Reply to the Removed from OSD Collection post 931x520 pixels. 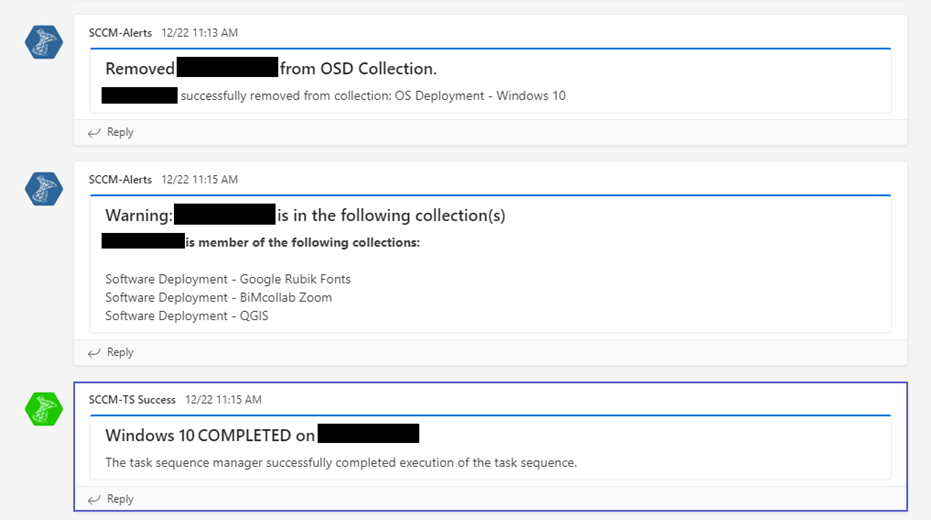click(120, 132)
